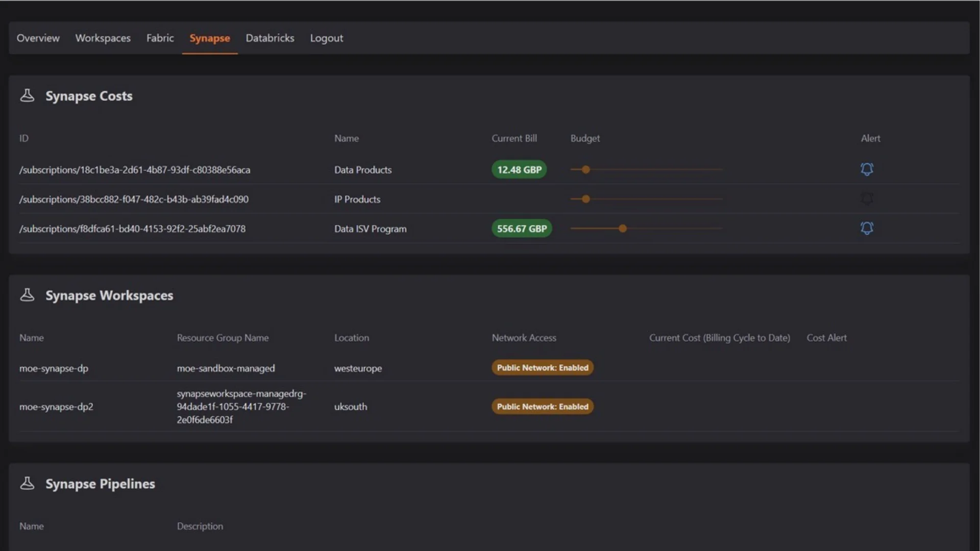Click the westeurope location cell
Screen dimensions: 980x551
coord(358,368)
